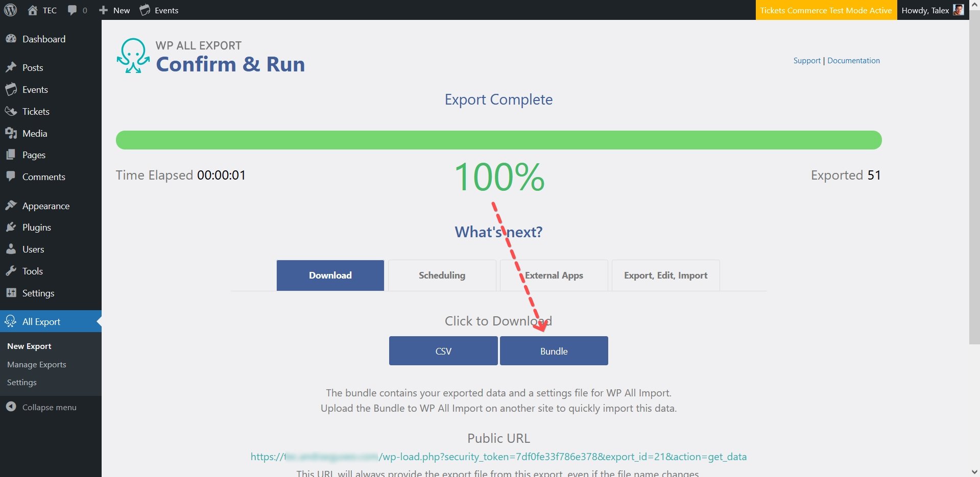
Task: Select the Export, Edit, Import tab
Action: tap(665, 275)
